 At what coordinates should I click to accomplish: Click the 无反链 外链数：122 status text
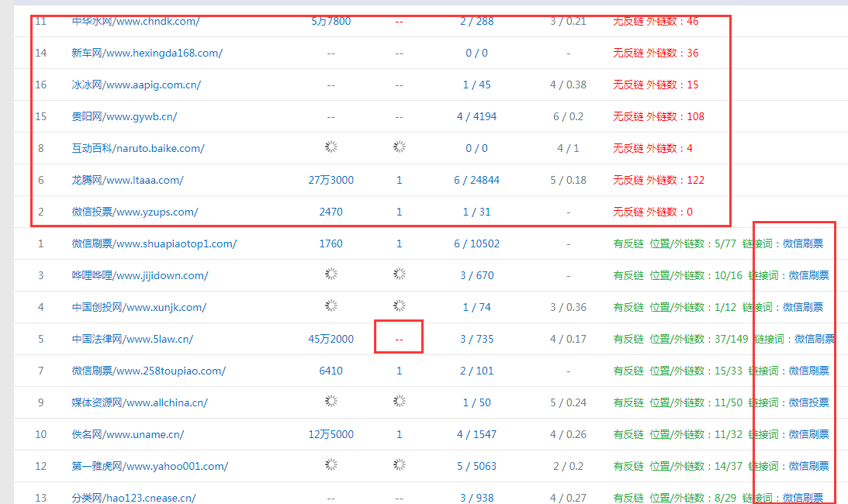[658, 180]
